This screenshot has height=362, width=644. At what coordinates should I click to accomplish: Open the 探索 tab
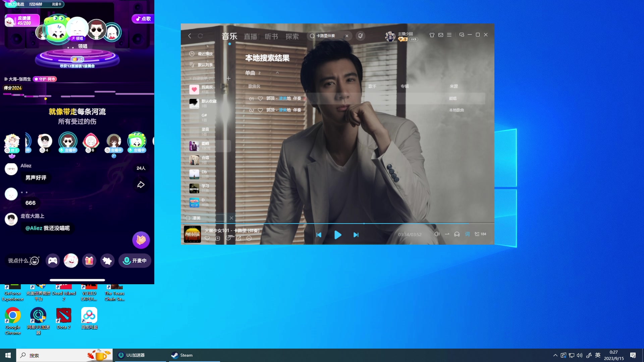pyautogui.click(x=292, y=36)
